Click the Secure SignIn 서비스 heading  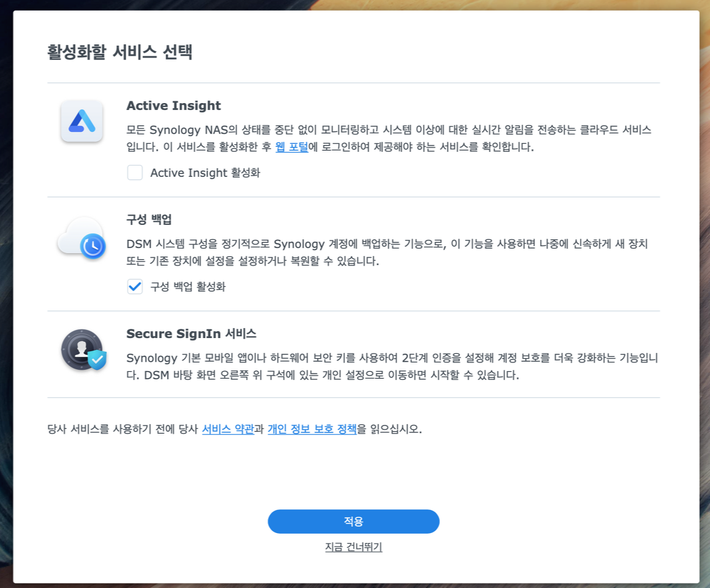(x=191, y=334)
